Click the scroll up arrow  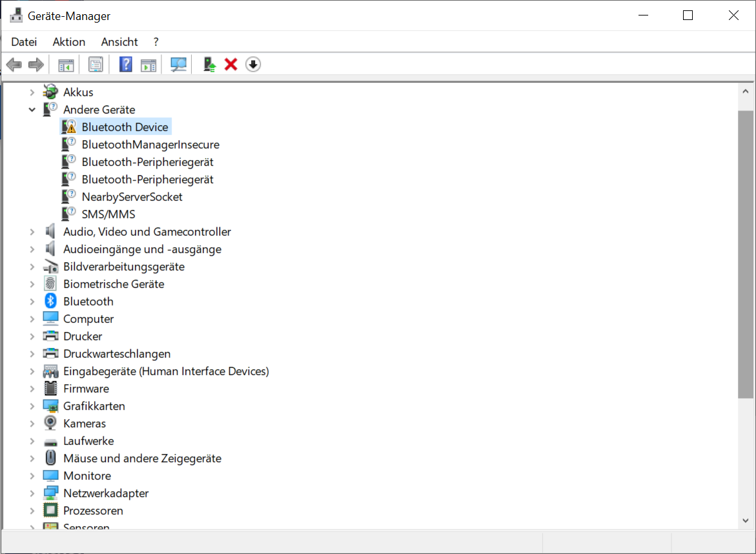coord(746,90)
